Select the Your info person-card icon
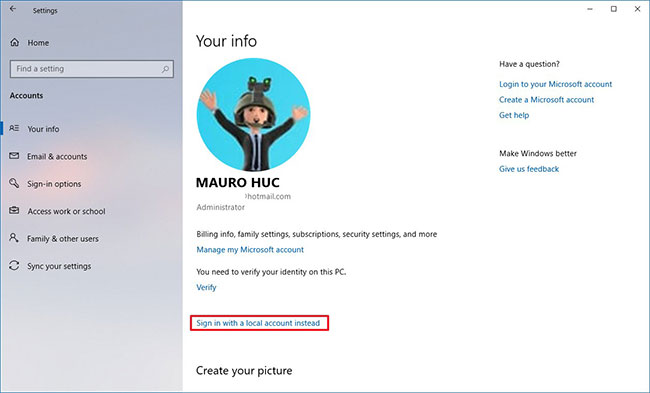Viewport: 650px width, 393px height. (x=14, y=128)
